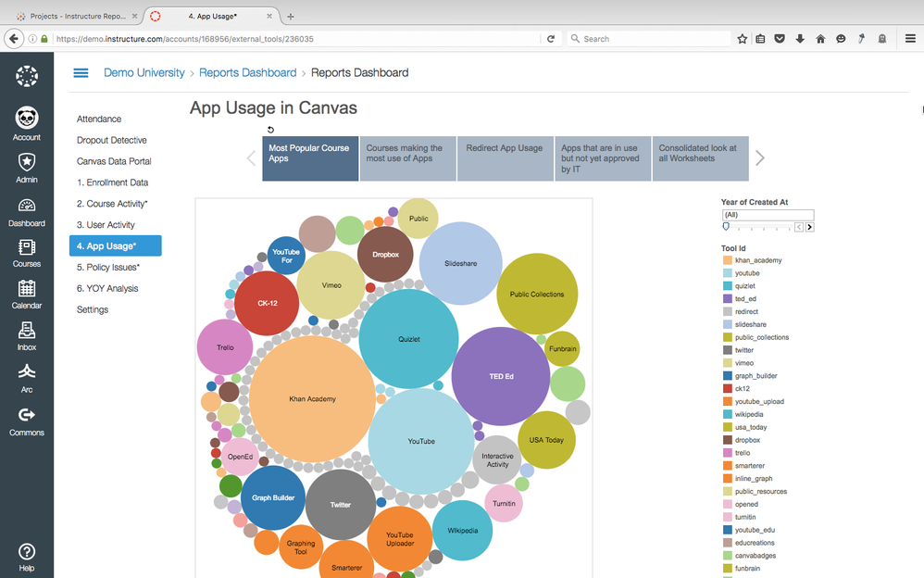The height and width of the screenshot is (578, 924).
Task: Open the Commons icon
Action: [x=27, y=415]
